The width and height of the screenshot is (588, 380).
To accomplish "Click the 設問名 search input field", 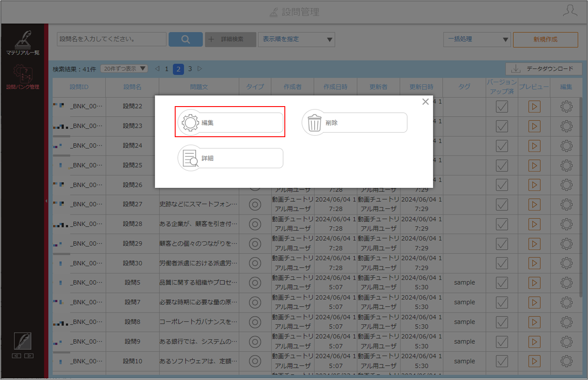I will [x=111, y=39].
